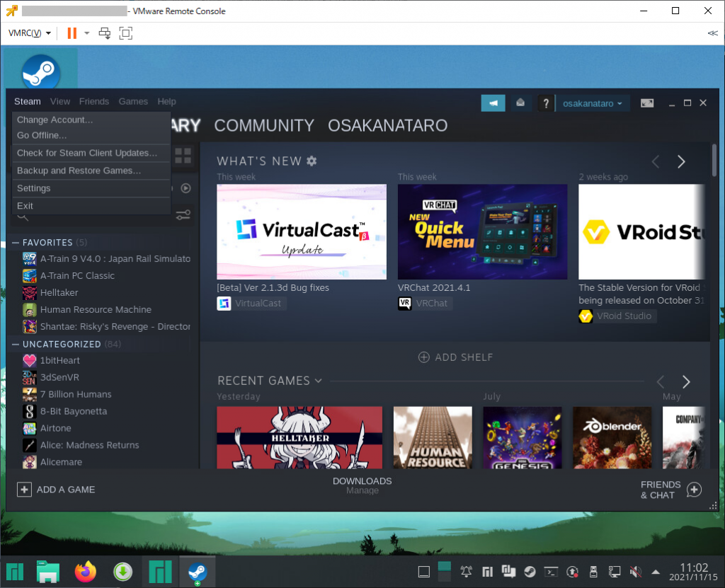Show next Recent Games items

(x=686, y=382)
